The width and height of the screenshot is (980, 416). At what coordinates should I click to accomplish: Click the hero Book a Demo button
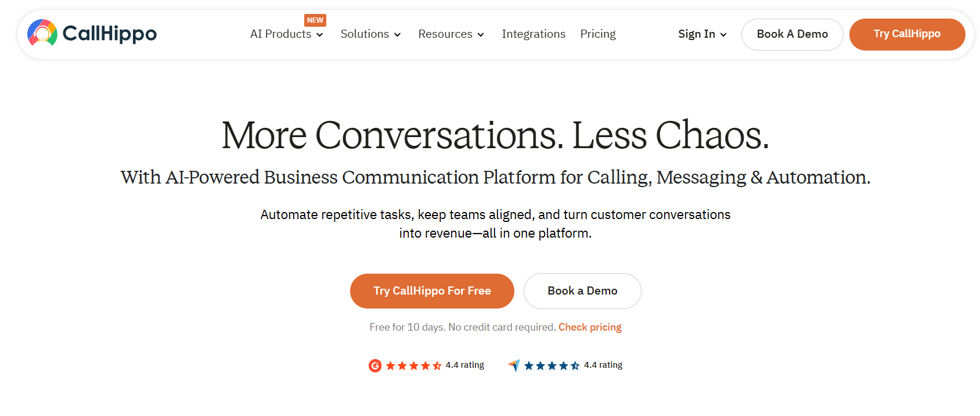tap(582, 291)
